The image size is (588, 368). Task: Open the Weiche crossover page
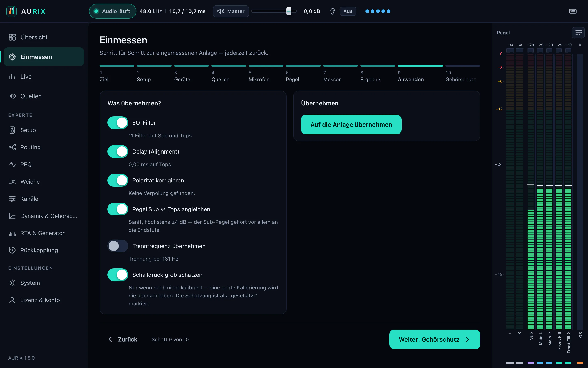44,182
